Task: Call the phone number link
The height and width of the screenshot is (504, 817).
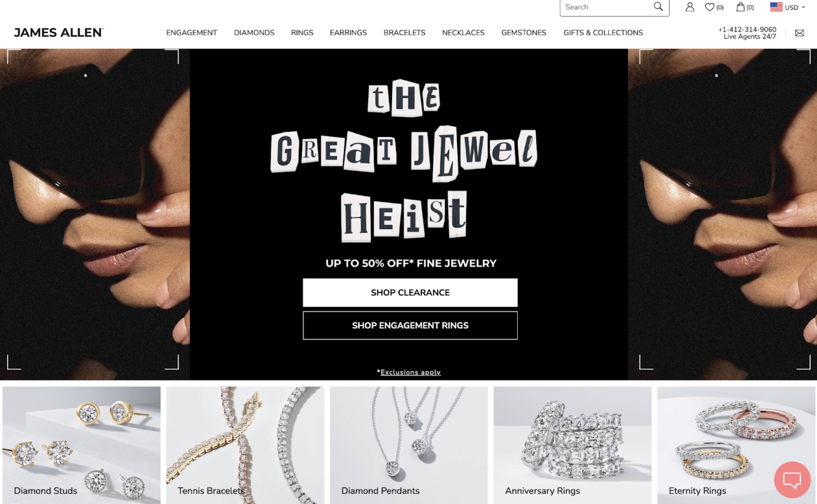Action: pyautogui.click(x=747, y=29)
